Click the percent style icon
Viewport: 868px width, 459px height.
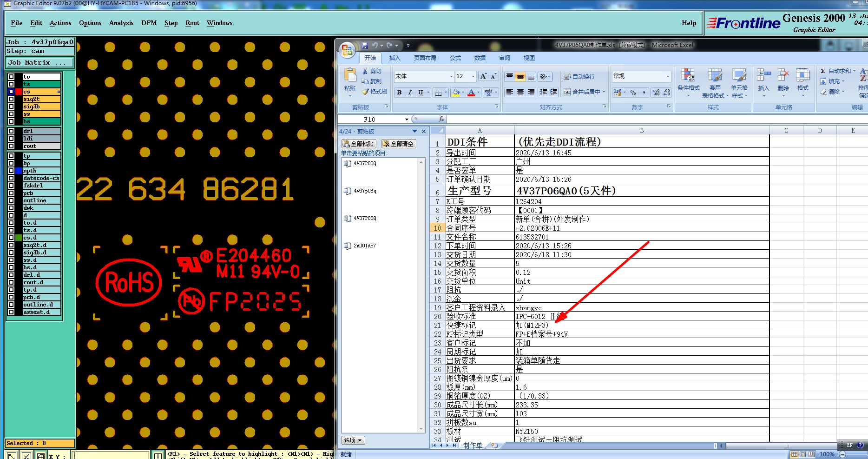pos(633,93)
